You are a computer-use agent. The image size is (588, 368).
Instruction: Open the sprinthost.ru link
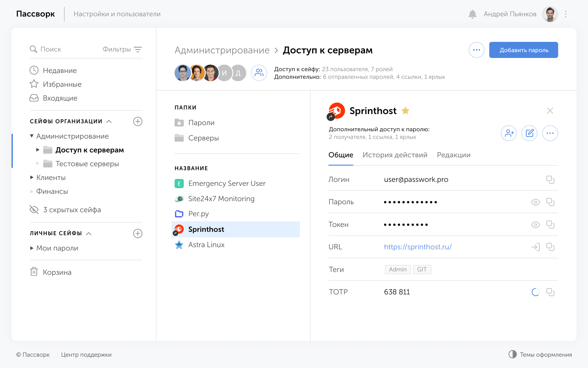tap(418, 247)
